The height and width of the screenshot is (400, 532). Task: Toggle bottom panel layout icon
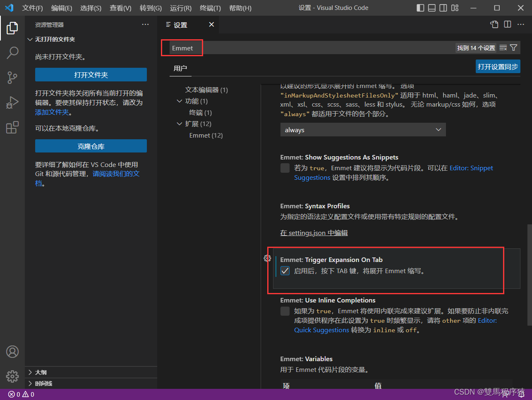(432, 8)
